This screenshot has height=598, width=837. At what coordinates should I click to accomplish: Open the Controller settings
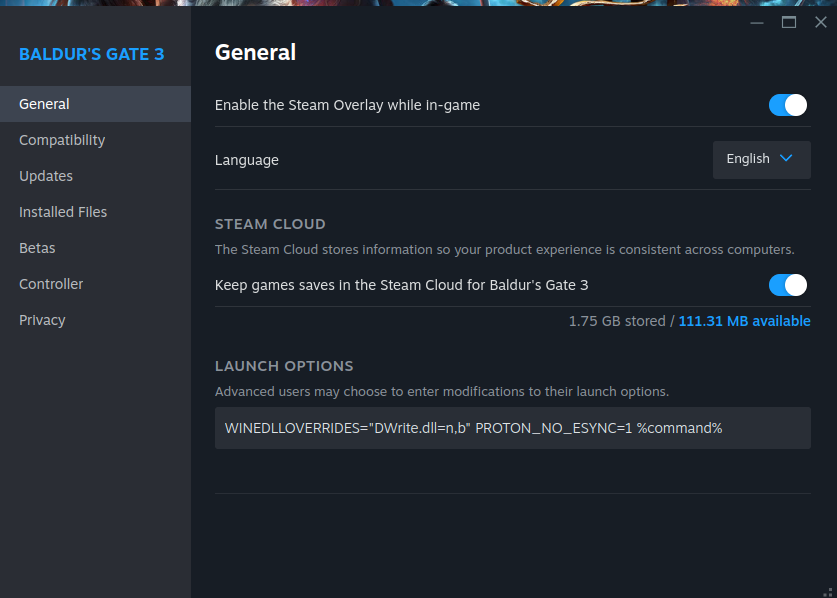pos(96,284)
